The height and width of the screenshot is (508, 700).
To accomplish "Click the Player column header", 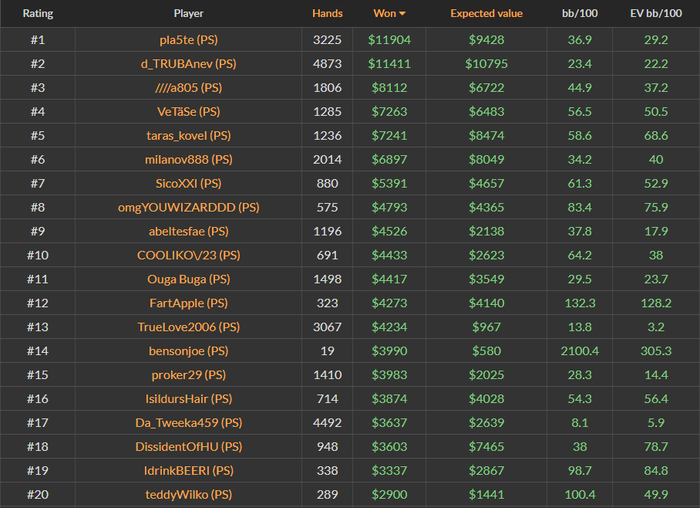I will (188, 14).
